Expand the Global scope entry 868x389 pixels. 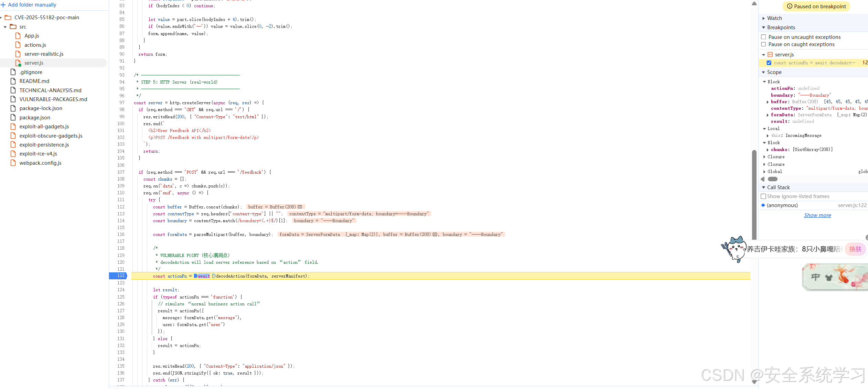[764, 172]
